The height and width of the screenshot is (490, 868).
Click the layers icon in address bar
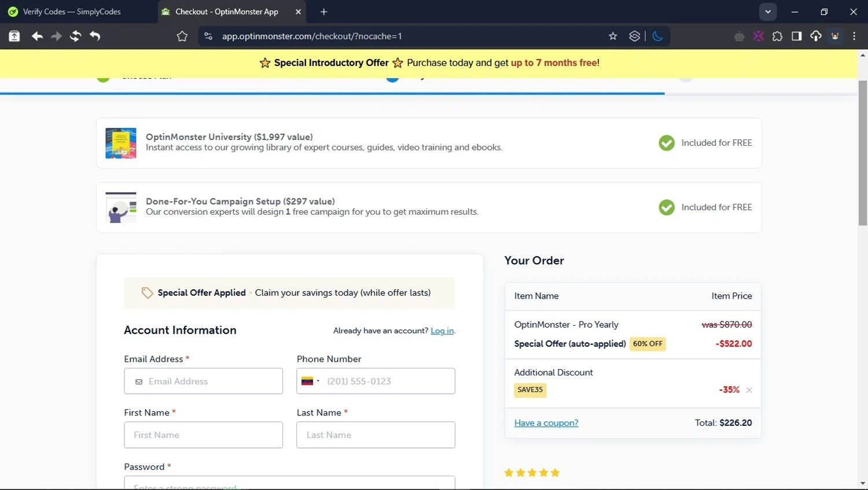click(635, 36)
